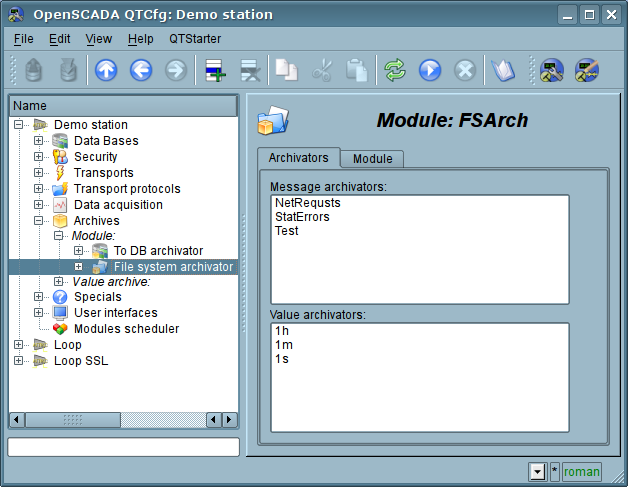Viewport: 628px width, 487px height.
Task: Refresh the page with green arrows icon
Action: [x=395, y=70]
